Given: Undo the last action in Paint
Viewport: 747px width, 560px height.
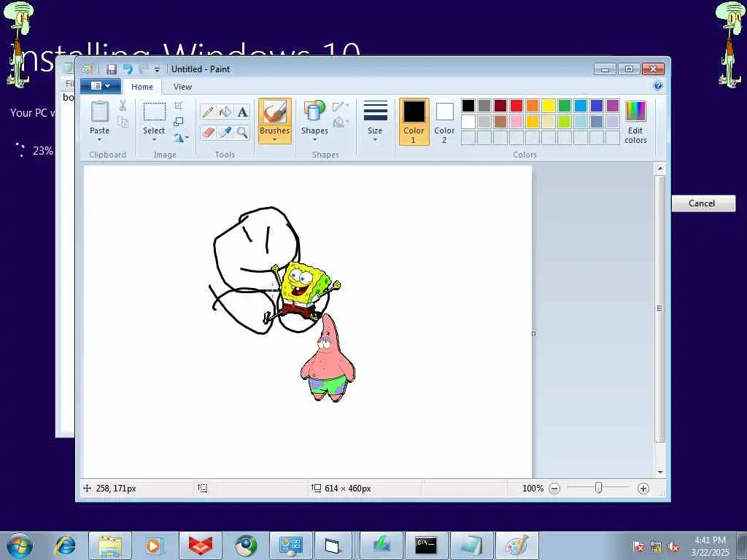Looking at the screenshot, I should pos(128,69).
